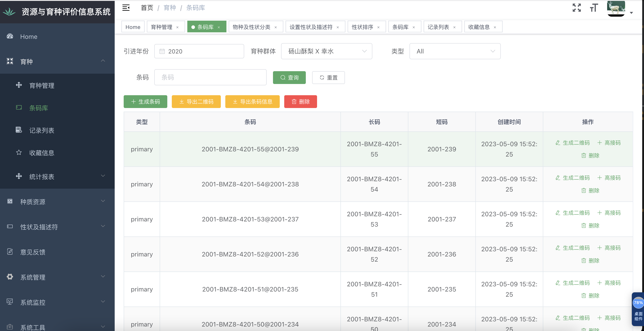Viewport: 644px width, 331px height.
Task: Close the 收藏信息 tab
Action: coord(495,27)
